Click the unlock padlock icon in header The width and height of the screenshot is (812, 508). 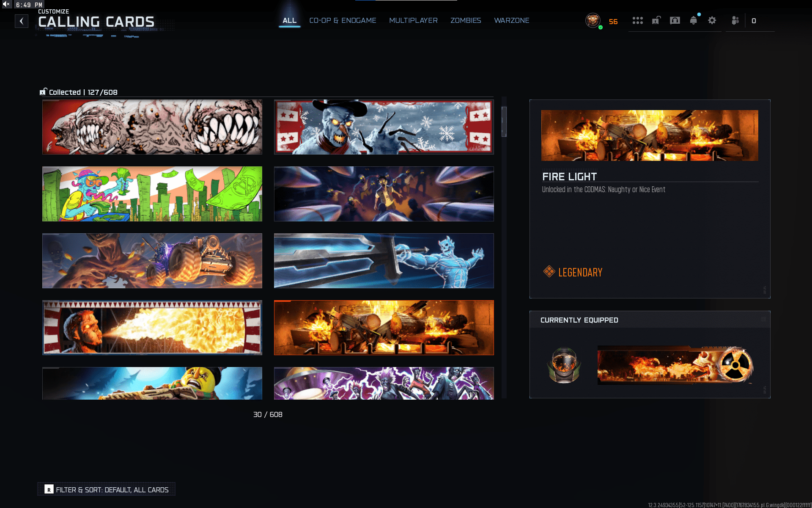656,20
